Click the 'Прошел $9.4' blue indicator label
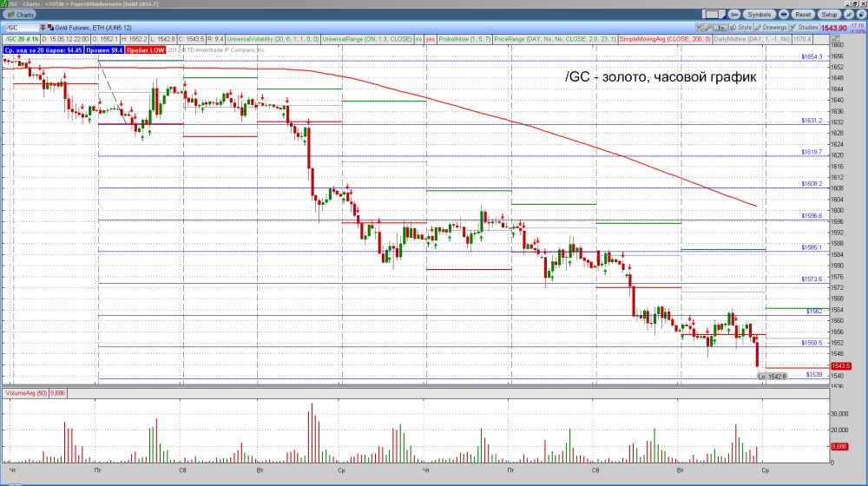The width and height of the screenshot is (868, 486). tap(104, 49)
